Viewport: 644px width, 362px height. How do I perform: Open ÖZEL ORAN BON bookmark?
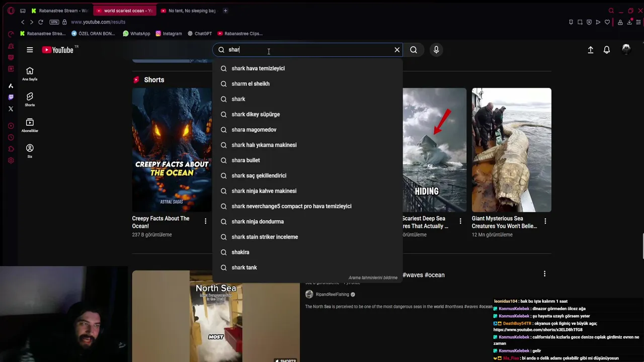pyautogui.click(x=93, y=34)
